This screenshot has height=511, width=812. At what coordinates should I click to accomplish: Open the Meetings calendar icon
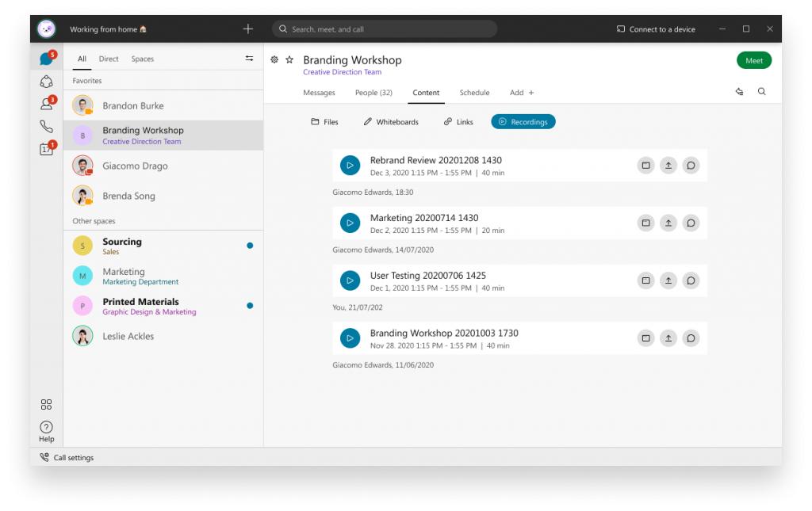point(46,147)
